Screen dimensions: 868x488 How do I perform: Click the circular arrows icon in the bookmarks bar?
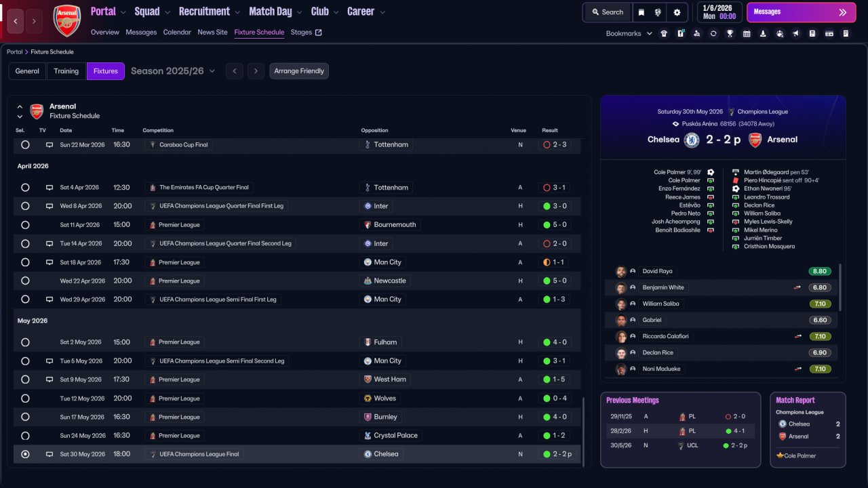713,33
